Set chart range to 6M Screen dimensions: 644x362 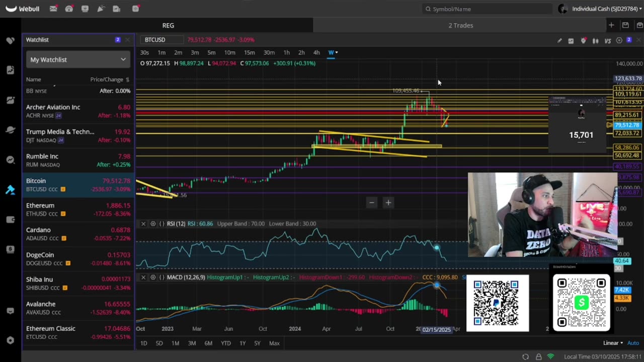(208, 343)
